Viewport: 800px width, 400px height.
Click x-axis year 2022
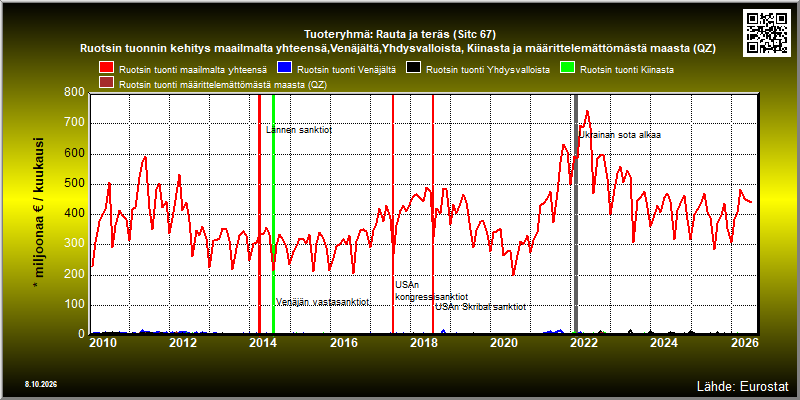click(x=584, y=343)
